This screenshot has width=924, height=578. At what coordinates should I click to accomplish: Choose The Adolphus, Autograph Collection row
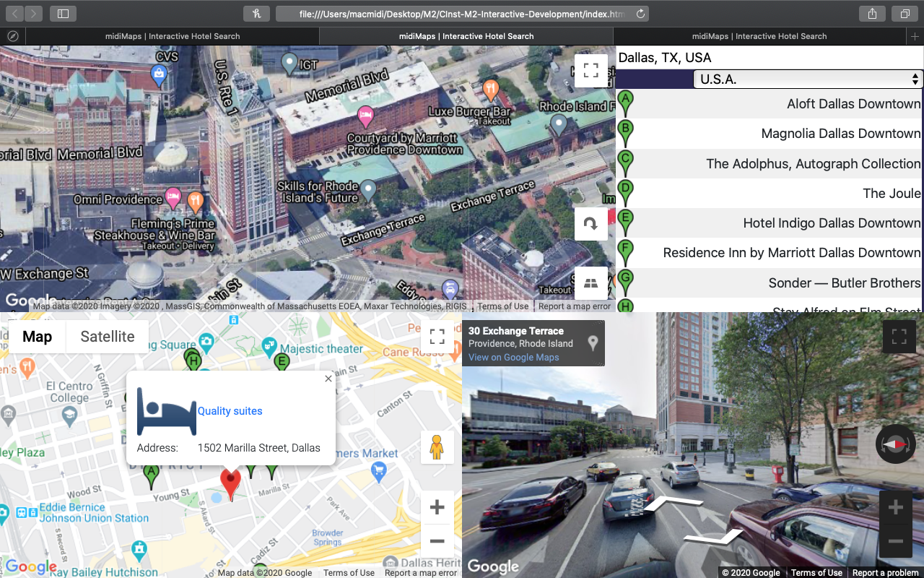(x=770, y=164)
